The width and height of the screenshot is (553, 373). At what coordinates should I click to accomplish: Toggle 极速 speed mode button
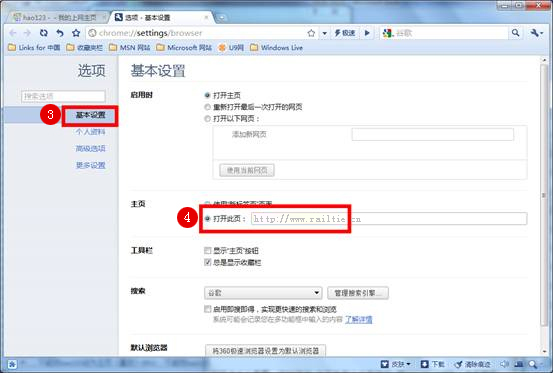[345, 33]
